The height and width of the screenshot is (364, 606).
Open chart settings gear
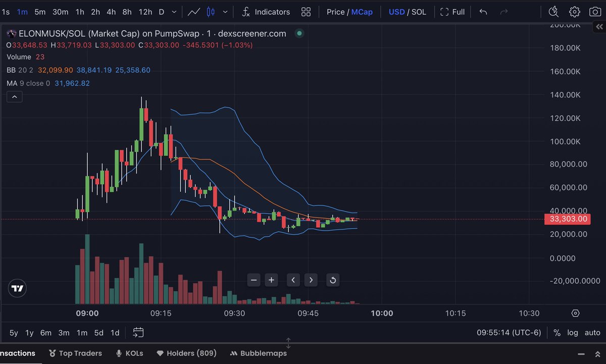pos(575,12)
